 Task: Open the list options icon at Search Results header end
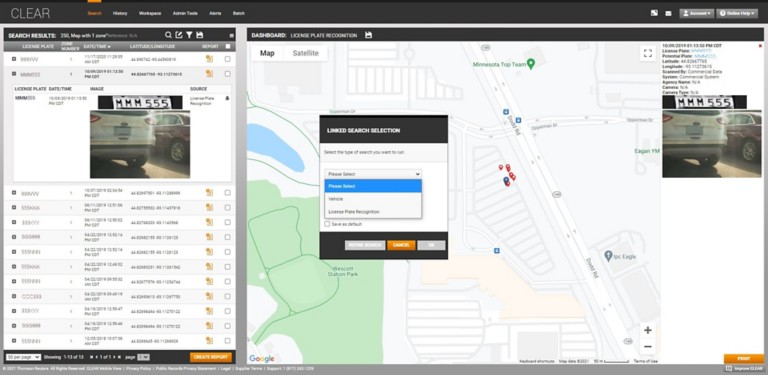click(232, 35)
